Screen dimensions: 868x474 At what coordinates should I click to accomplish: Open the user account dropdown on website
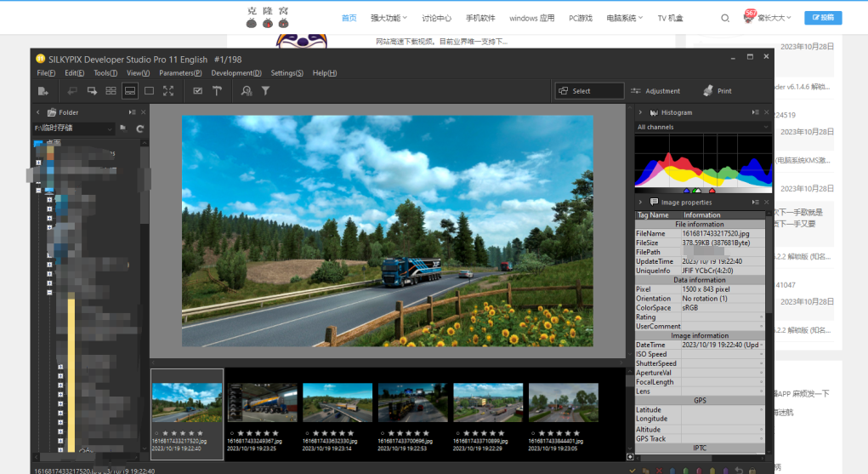(x=768, y=18)
